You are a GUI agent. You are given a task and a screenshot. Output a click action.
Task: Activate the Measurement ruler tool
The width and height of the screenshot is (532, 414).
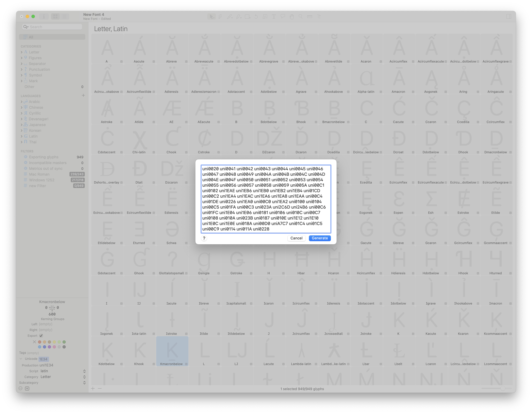point(310,17)
